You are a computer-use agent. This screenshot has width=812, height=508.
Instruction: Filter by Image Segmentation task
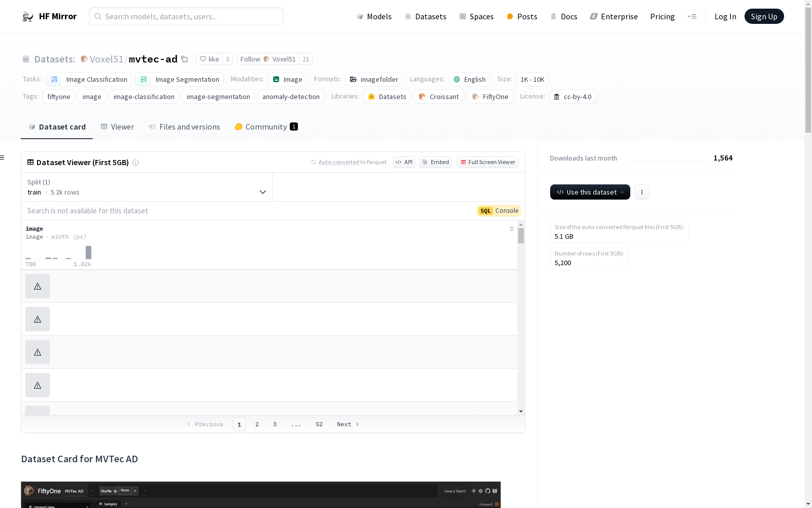coord(179,79)
